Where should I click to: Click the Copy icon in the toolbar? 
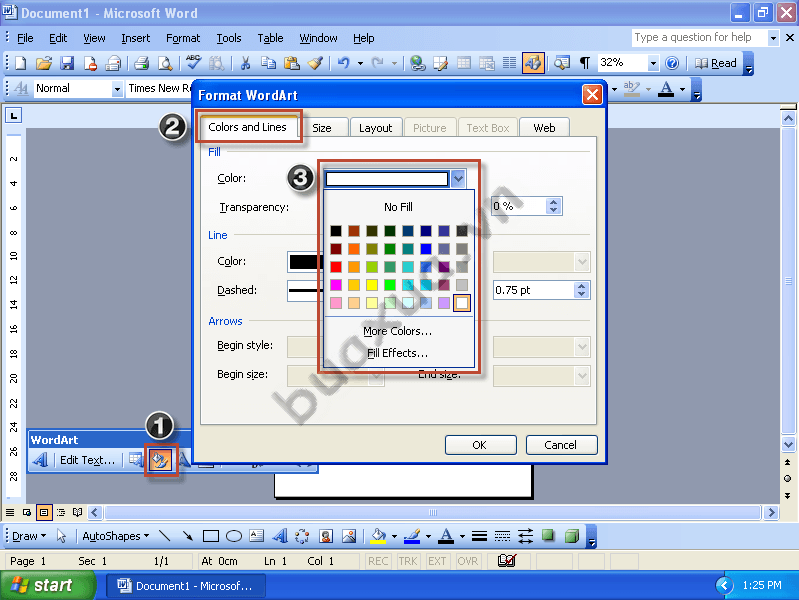[268, 63]
